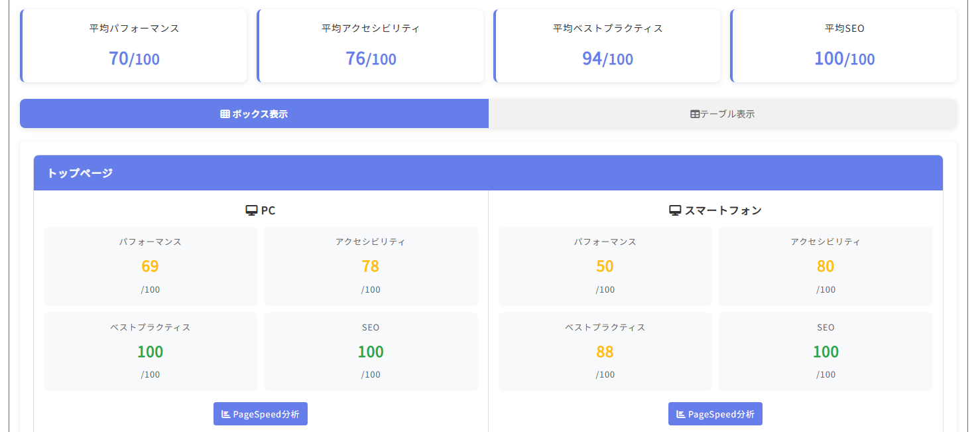Select the ボックス表示 tab label
The width and height of the screenshot is (980, 432).
(260, 114)
